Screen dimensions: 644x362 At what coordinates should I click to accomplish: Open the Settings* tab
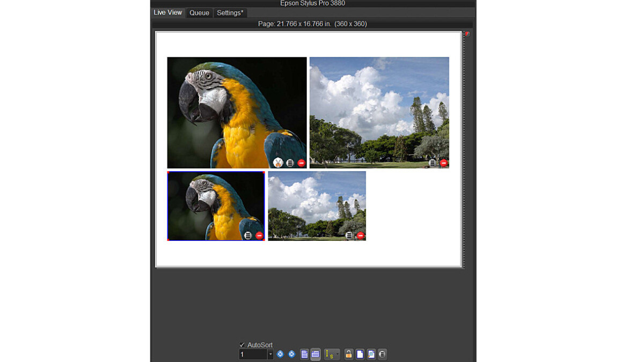pos(230,13)
